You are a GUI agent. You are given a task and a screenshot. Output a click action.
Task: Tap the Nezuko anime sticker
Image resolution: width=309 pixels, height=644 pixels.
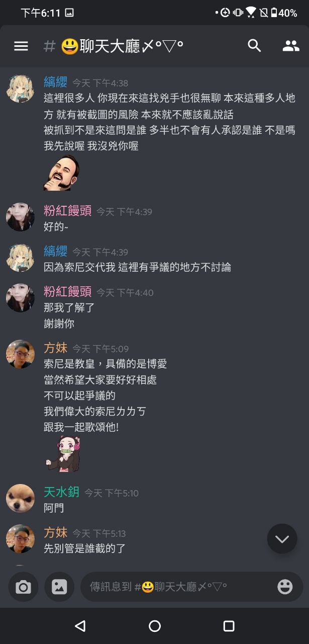64,454
